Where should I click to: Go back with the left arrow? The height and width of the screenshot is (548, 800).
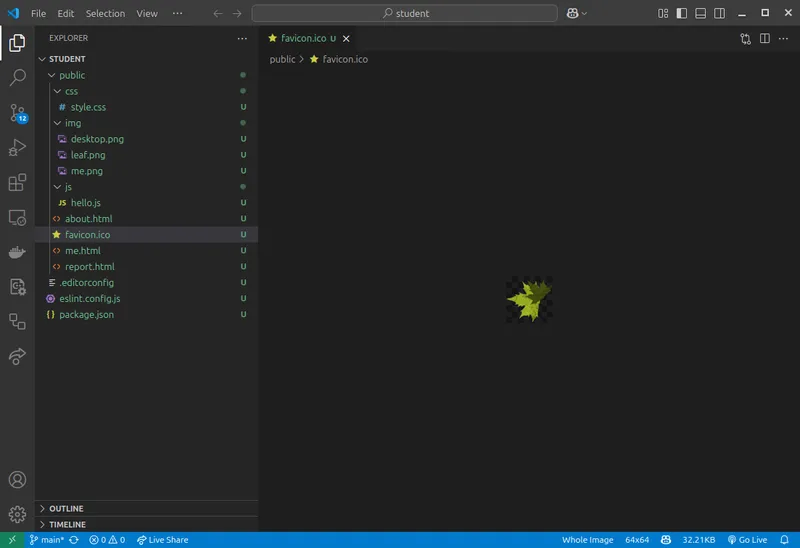click(x=218, y=13)
